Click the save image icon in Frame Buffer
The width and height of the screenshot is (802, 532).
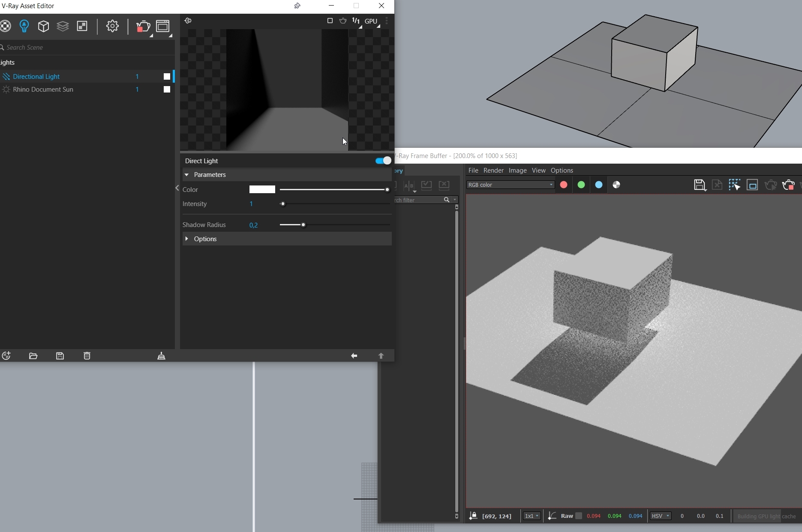pos(700,185)
